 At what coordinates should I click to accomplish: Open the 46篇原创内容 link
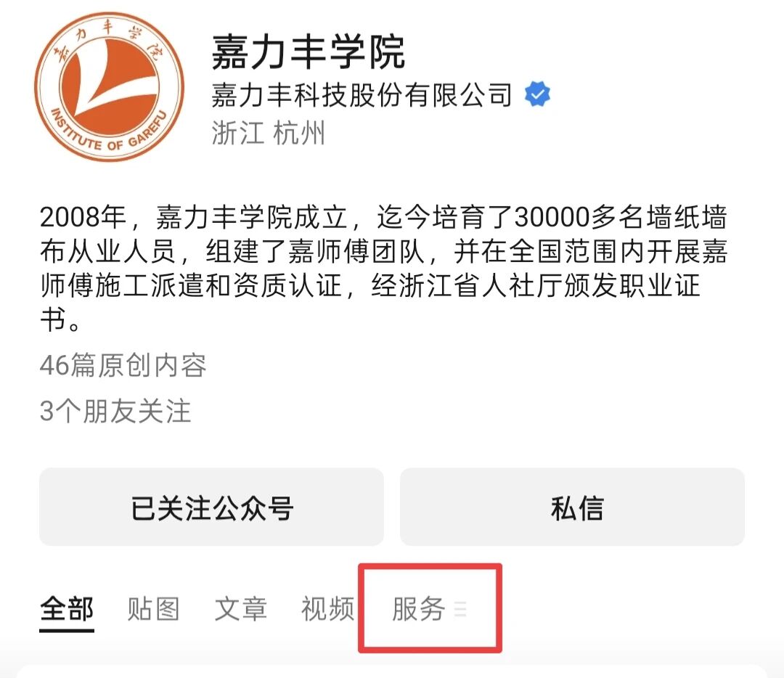[123, 366]
